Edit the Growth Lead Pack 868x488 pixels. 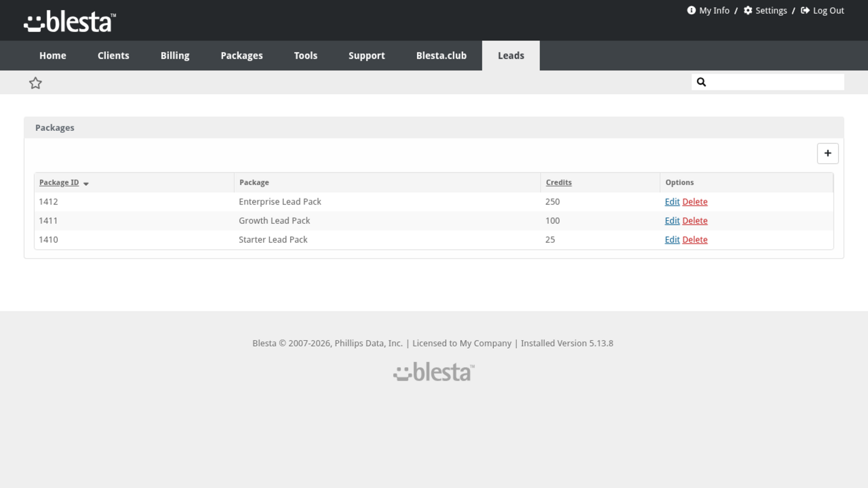coord(672,221)
